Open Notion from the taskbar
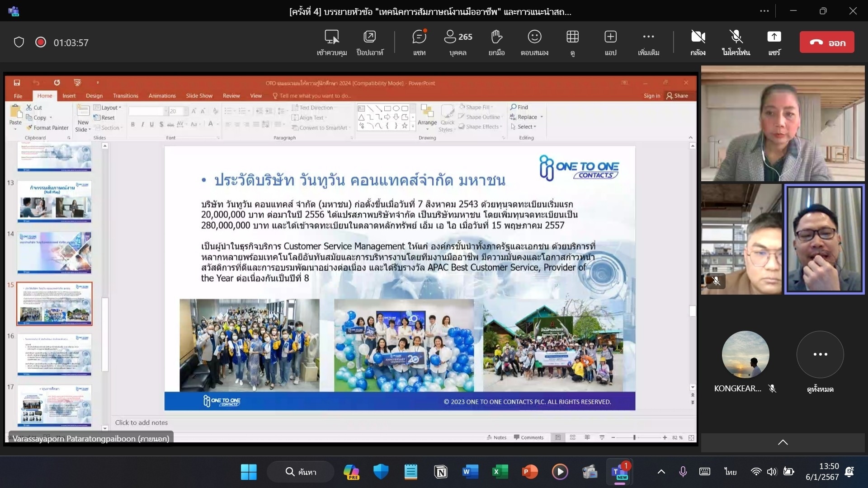Image resolution: width=868 pixels, height=488 pixels. [x=440, y=472]
